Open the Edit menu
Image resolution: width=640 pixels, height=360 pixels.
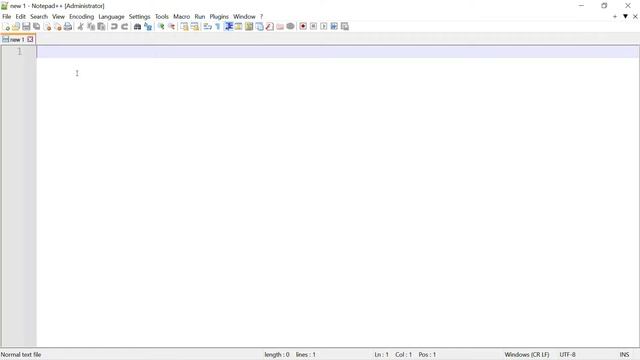click(x=20, y=17)
